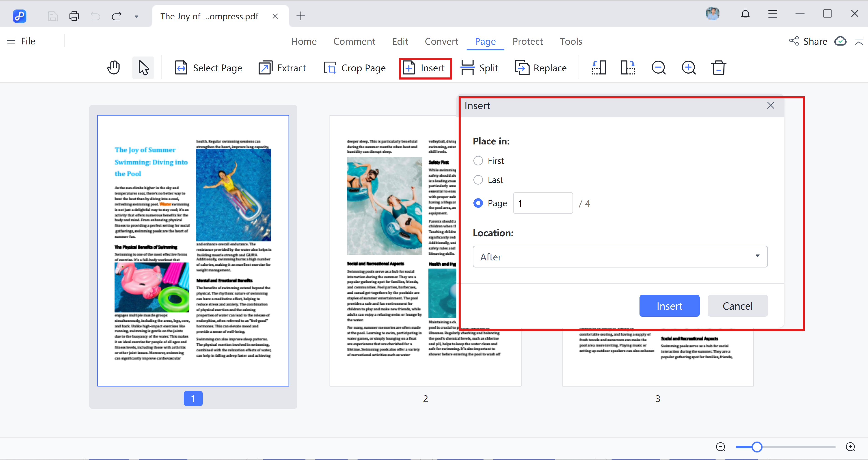Collapse the ribbon with the top-right chevron

coord(859,41)
